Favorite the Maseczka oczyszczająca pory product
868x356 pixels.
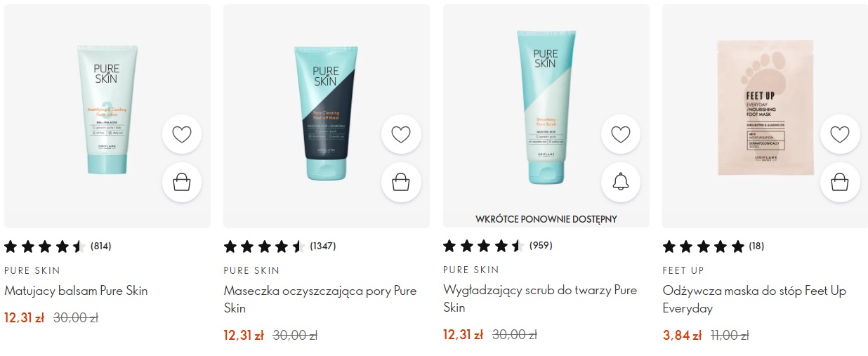tap(401, 134)
